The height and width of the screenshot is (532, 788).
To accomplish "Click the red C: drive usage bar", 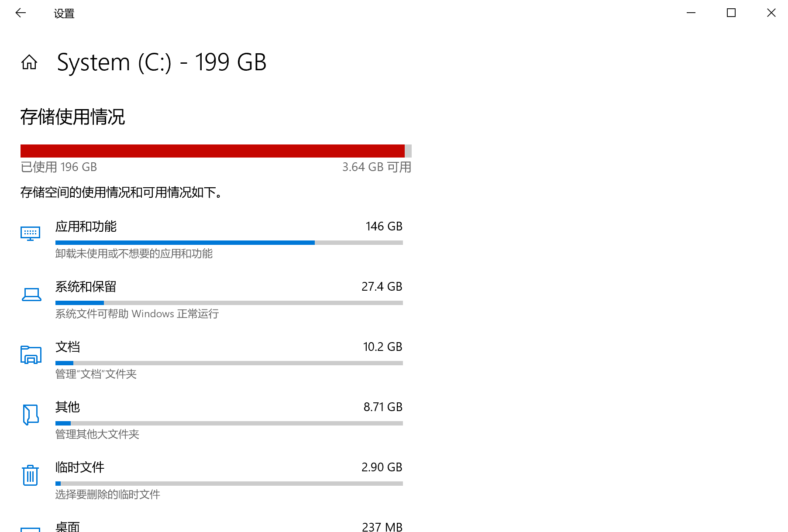I will (213, 151).
